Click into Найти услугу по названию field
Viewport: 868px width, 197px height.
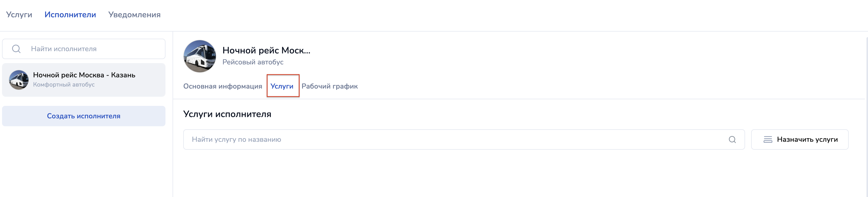tap(455, 139)
